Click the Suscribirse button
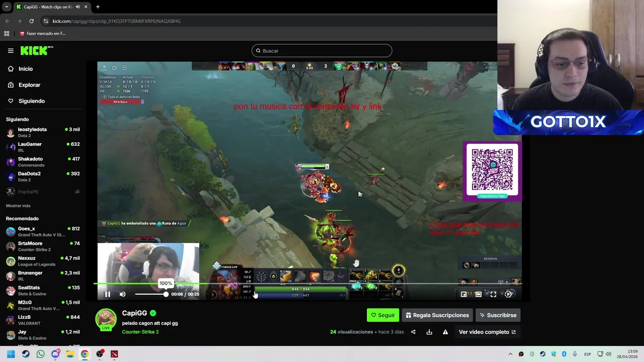This screenshot has width=644, height=362. coord(498,315)
